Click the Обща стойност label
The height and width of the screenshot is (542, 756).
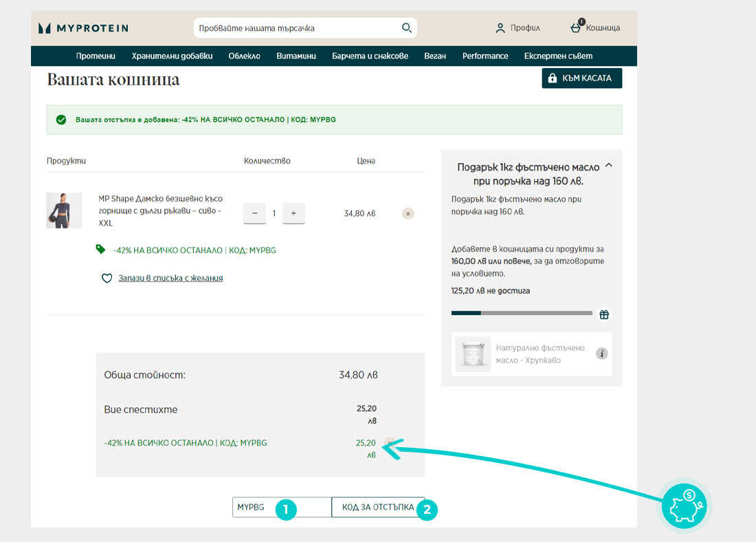144,375
